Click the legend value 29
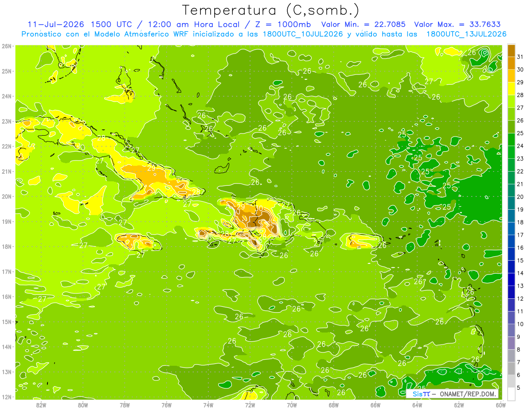Viewport: 532px width, 411px height. click(520, 82)
